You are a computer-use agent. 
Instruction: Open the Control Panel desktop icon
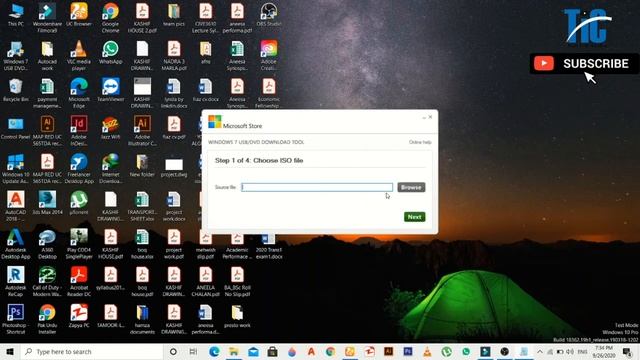[16, 128]
